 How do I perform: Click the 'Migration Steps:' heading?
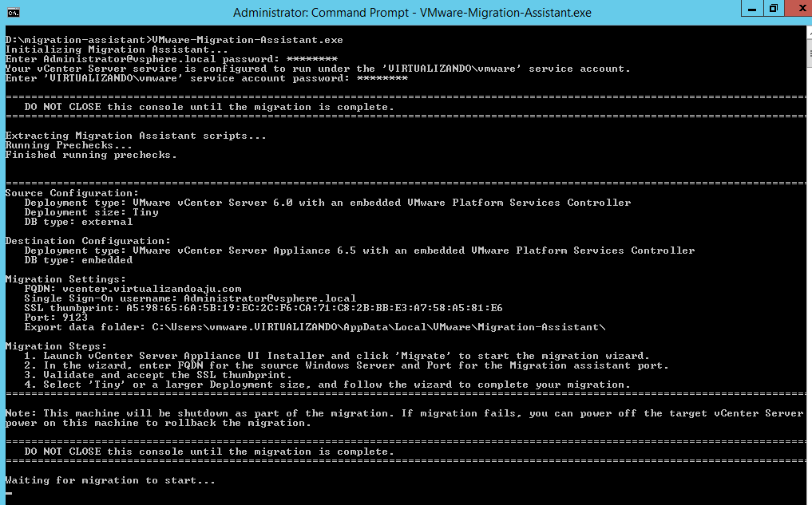[x=56, y=346]
